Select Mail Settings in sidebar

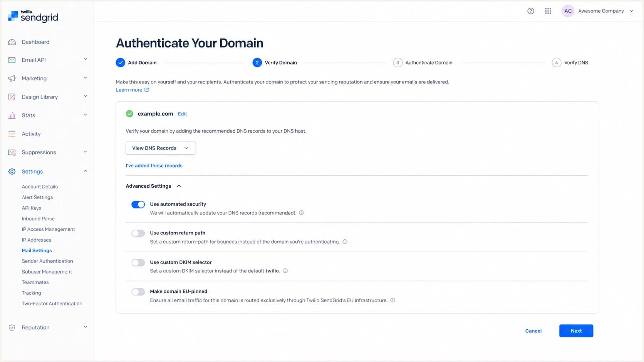(x=37, y=251)
